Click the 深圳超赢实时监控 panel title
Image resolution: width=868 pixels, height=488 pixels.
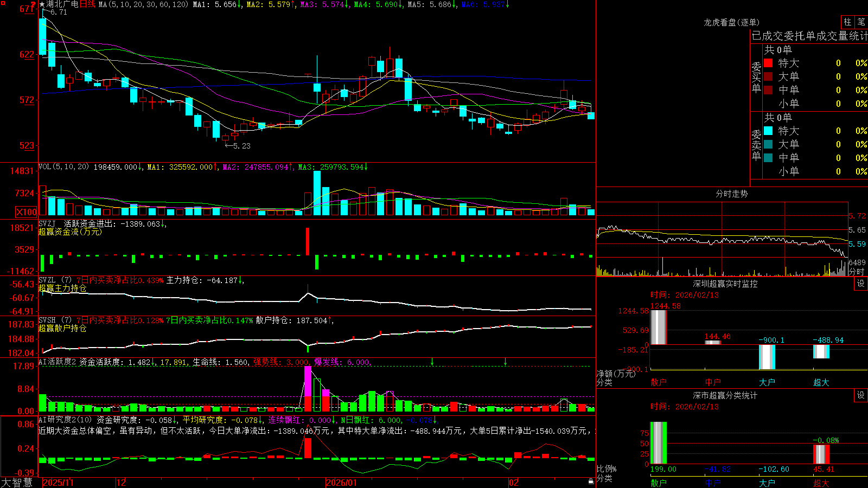tap(725, 284)
